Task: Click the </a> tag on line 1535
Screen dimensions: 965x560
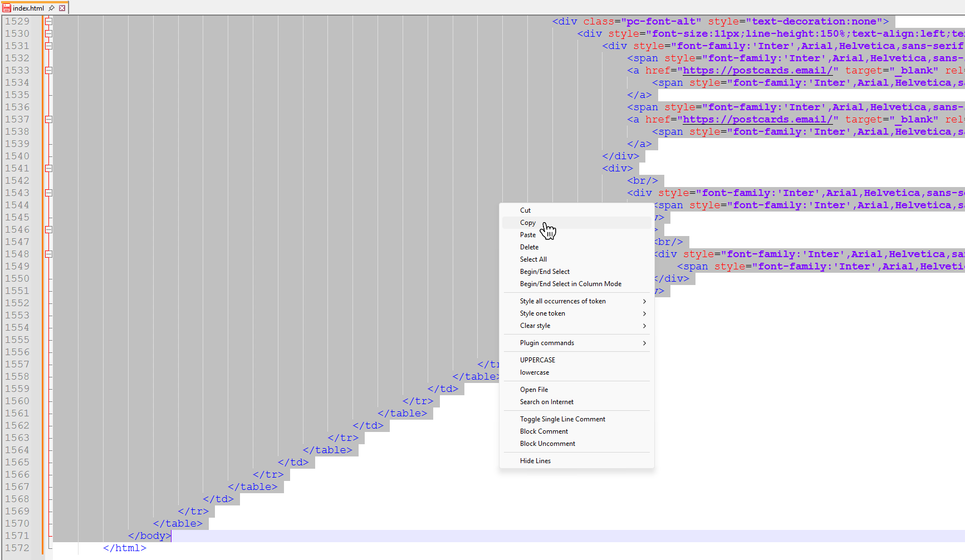Action: 639,95
